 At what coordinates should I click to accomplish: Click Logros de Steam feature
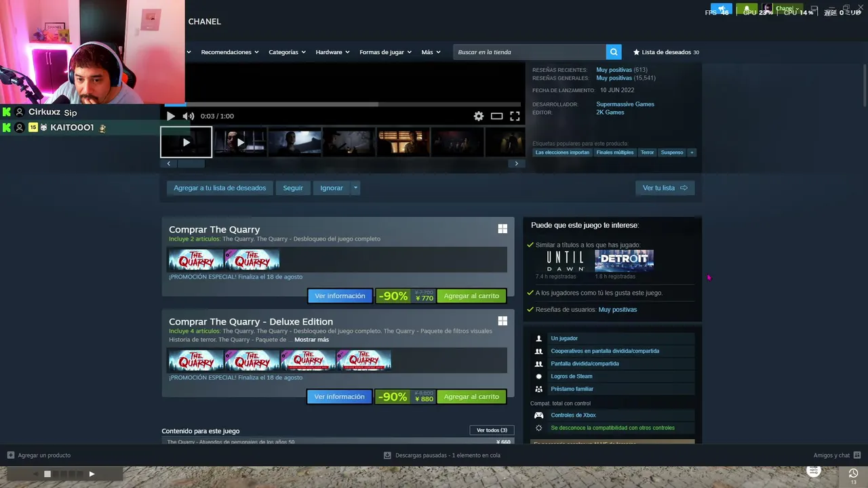[x=613, y=376]
